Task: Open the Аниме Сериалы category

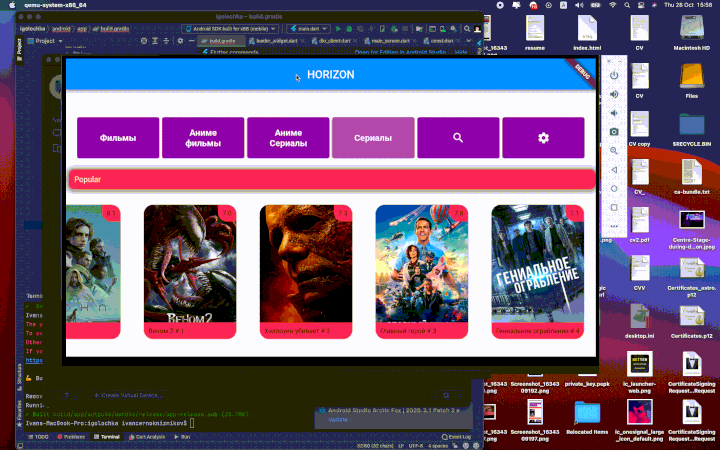Action: pos(288,138)
